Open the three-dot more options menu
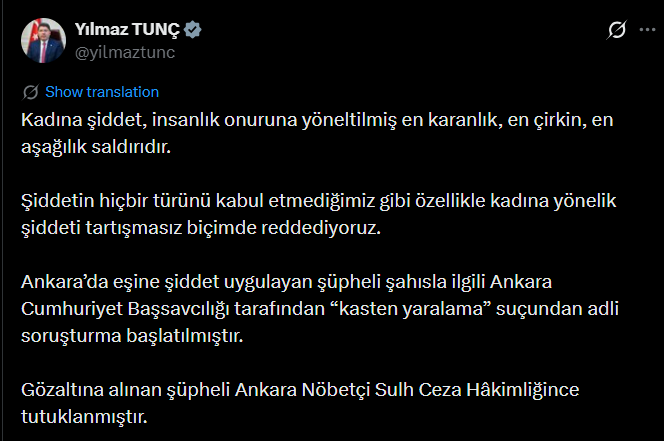Viewport: 664px width, 441px height. [648, 31]
